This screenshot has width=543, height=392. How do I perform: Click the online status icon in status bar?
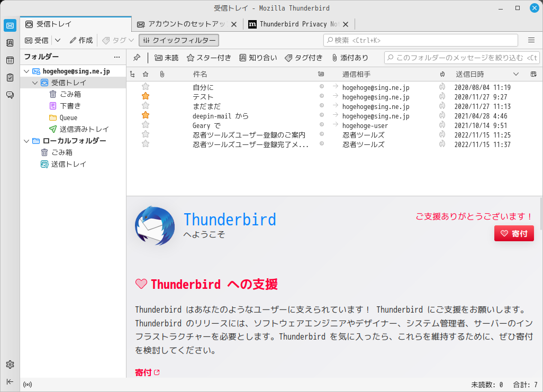(28, 385)
